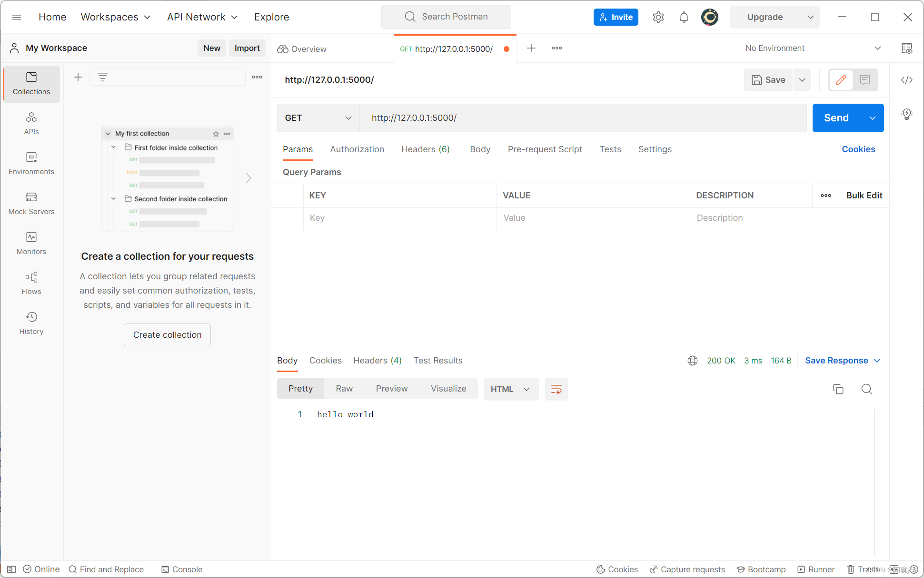Viewport: 924px width, 578px height.
Task: Expand the No Environment selector
Action: click(x=813, y=48)
